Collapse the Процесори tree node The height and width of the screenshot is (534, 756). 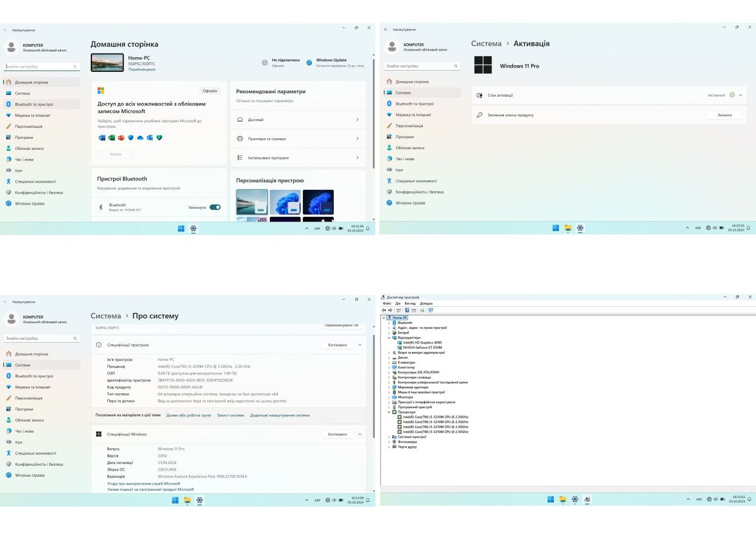pos(389,412)
